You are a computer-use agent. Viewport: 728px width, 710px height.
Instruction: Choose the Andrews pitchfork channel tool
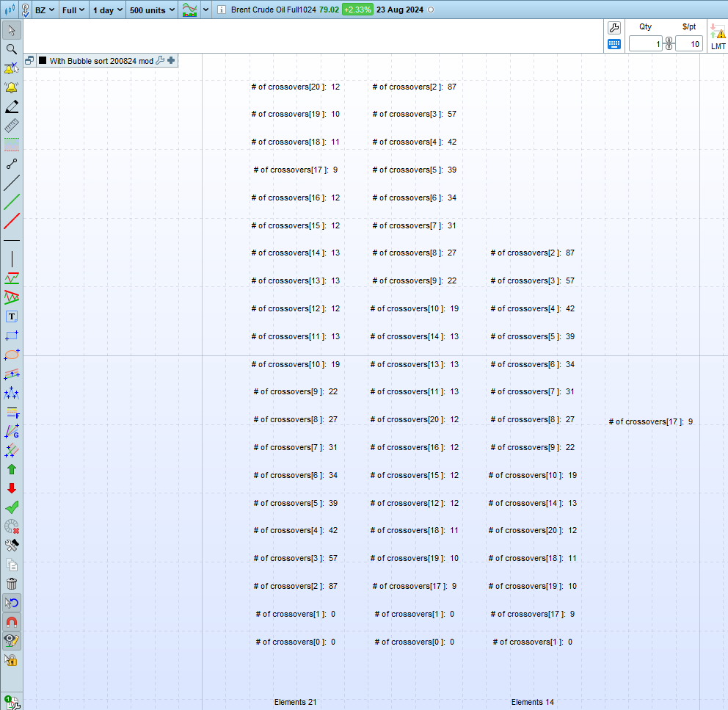coord(12,374)
